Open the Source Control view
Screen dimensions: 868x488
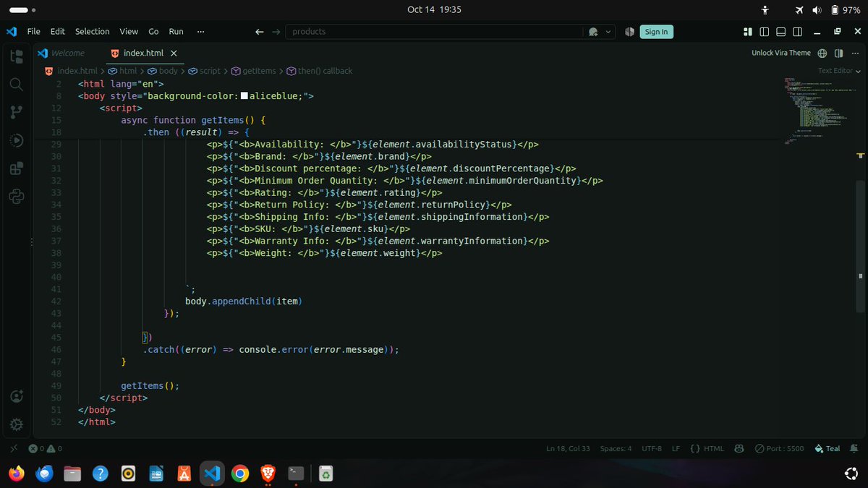pyautogui.click(x=16, y=112)
